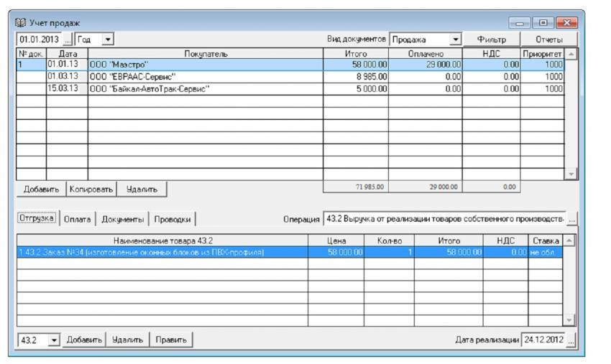This screenshot has height=364, width=611.
Task: Select the ООО "ЕВРААС-Сервис" row
Action: point(205,76)
